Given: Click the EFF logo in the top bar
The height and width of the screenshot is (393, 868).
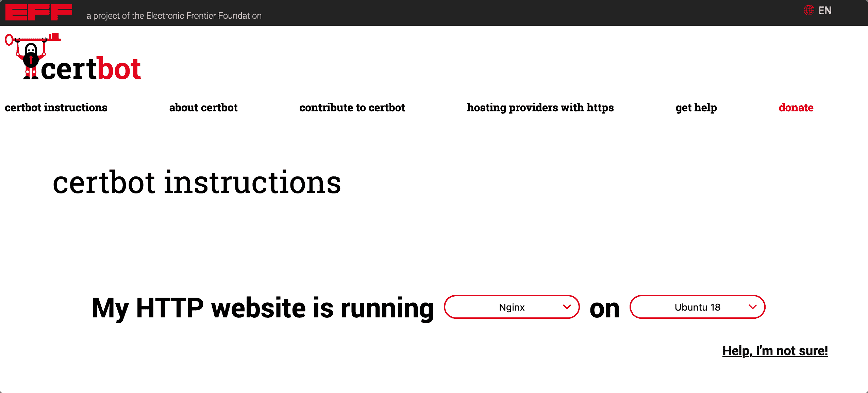Looking at the screenshot, I should [39, 12].
